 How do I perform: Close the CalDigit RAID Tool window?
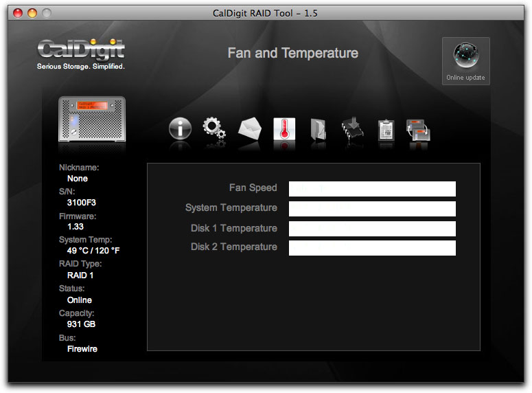pyautogui.click(x=18, y=13)
